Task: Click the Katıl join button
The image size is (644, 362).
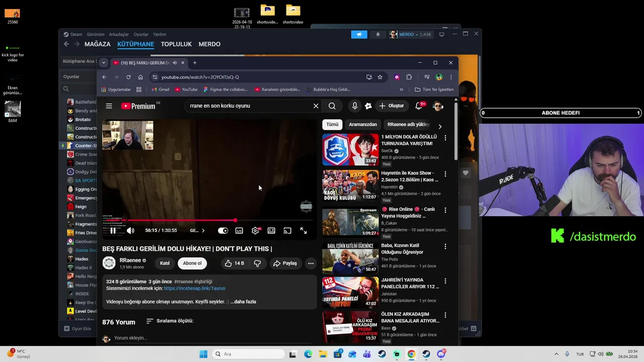Action: point(165,263)
